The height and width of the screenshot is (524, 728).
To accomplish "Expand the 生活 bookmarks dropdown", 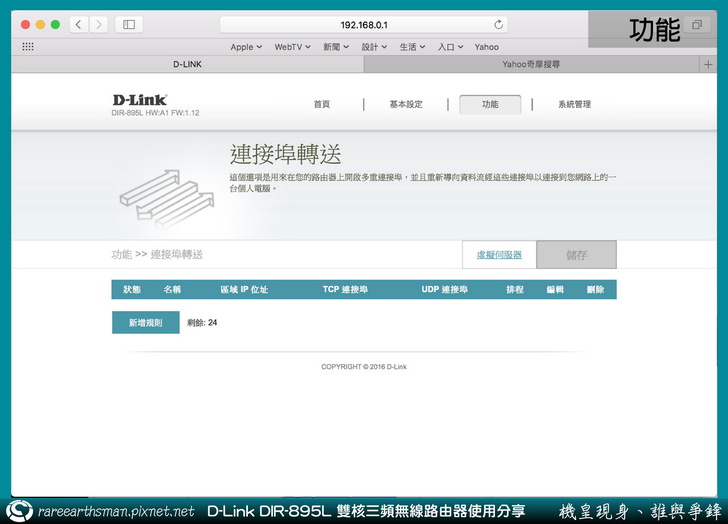I will click(412, 46).
